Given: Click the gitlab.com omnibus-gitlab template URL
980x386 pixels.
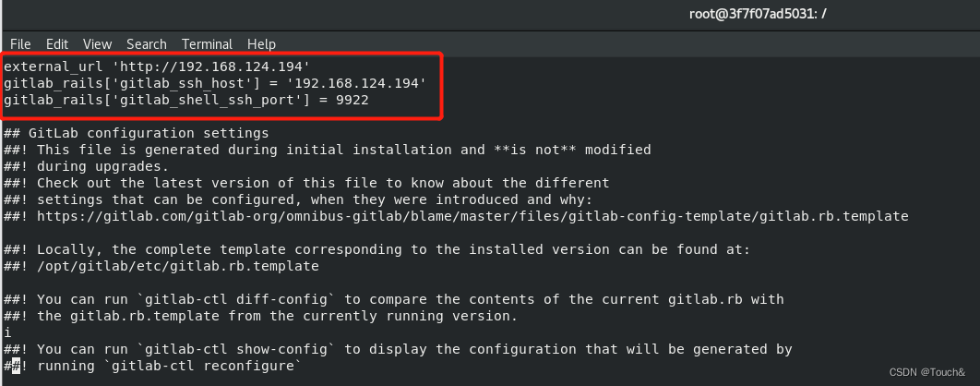Looking at the screenshot, I should 472,216.
